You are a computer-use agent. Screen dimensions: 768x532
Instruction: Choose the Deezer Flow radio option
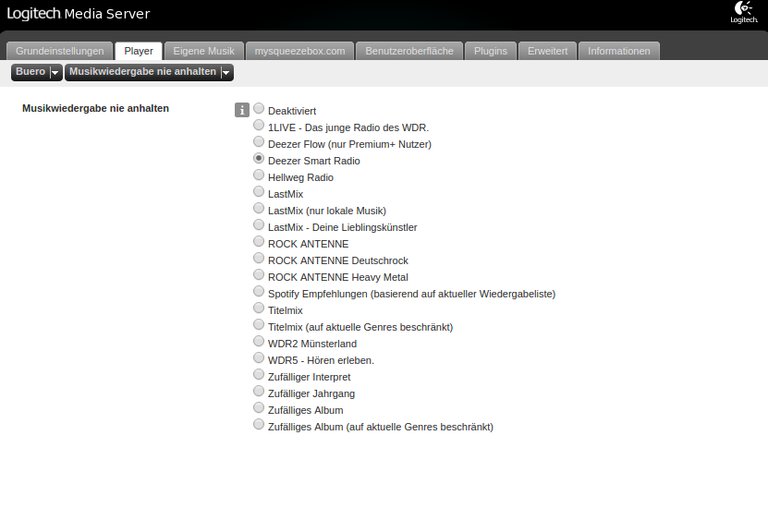pyautogui.click(x=259, y=141)
